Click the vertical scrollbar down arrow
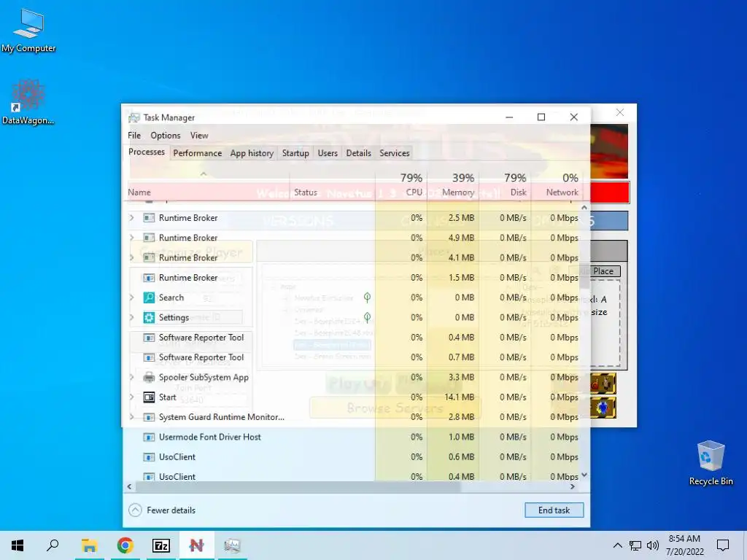 pos(584,475)
